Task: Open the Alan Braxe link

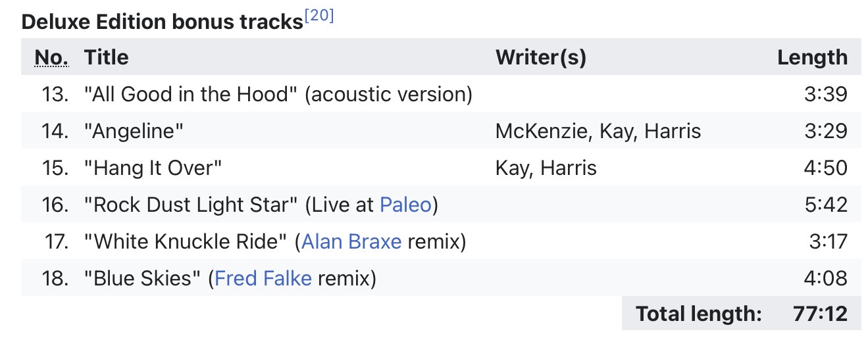Action: (x=351, y=241)
